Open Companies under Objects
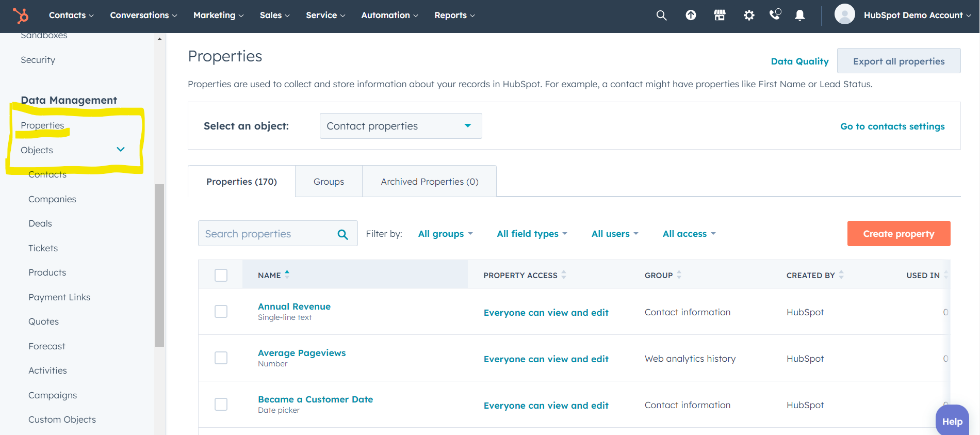The image size is (980, 435). pyautogui.click(x=52, y=199)
